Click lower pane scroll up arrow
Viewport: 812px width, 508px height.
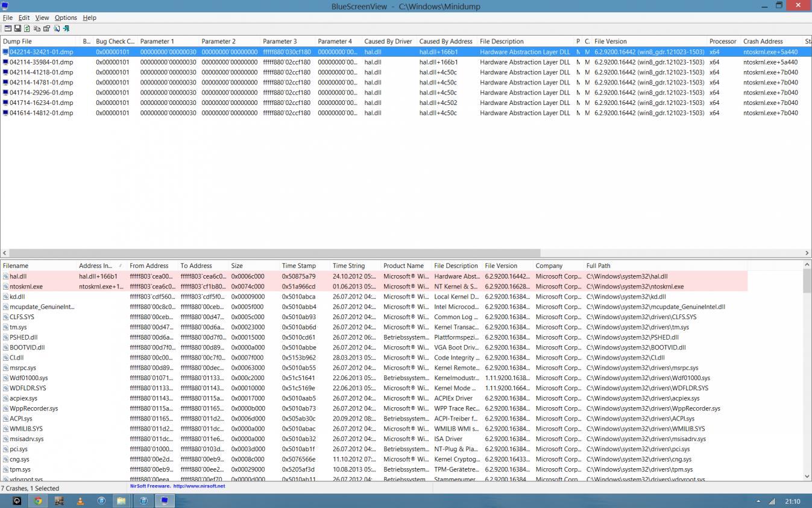tap(807, 265)
